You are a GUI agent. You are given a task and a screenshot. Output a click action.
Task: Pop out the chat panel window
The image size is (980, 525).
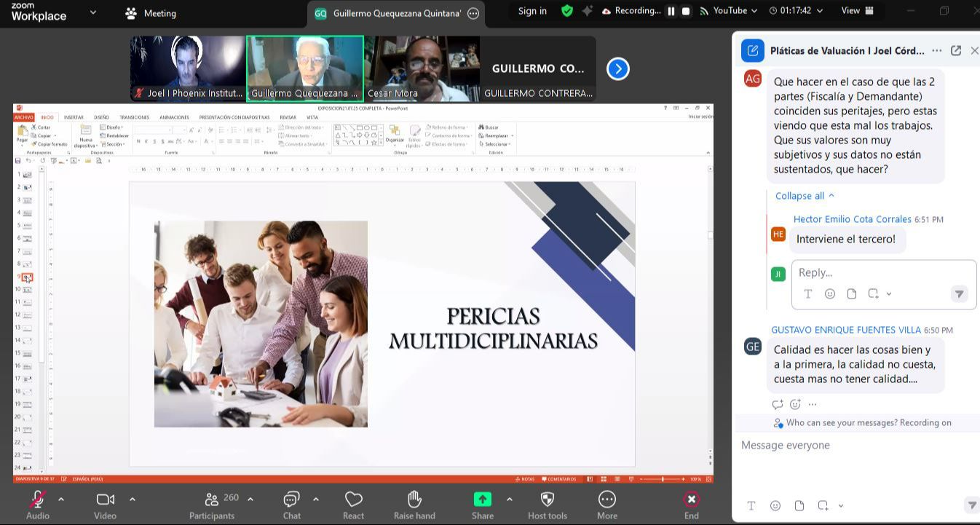click(956, 50)
